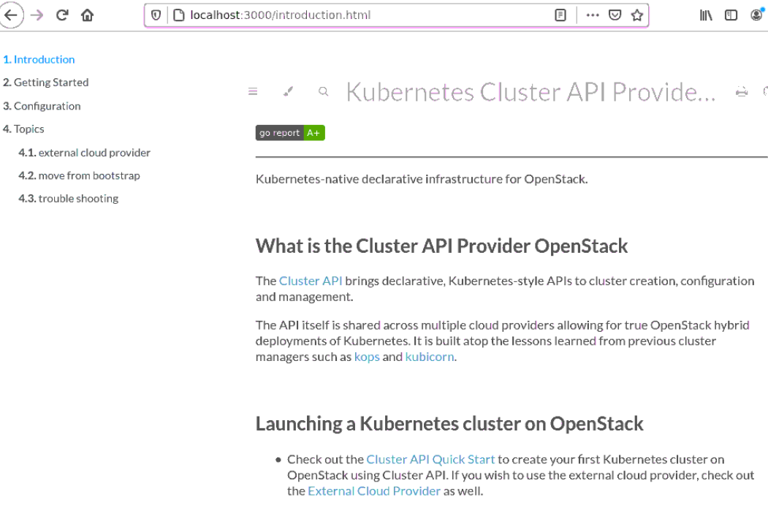Click text Kubernetes-native declarative infrastructure for OpenStack
This screenshot has width=768, height=532.
[421, 179]
